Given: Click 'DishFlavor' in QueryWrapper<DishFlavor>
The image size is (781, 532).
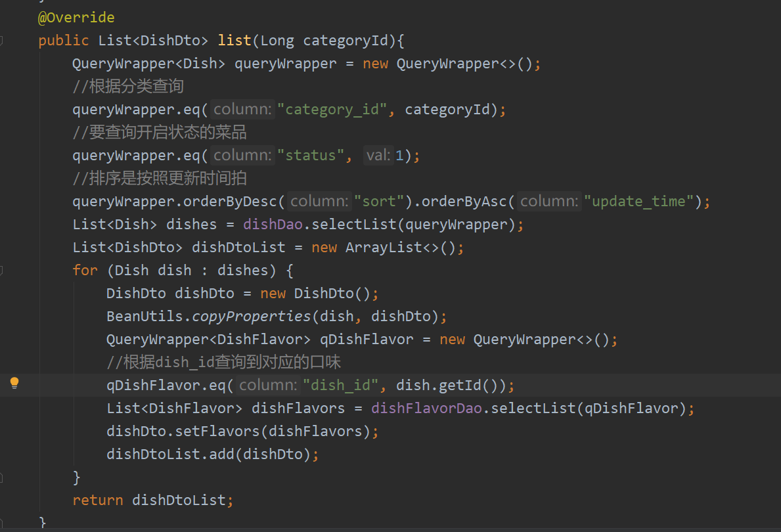Looking at the screenshot, I should coord(259,340).
